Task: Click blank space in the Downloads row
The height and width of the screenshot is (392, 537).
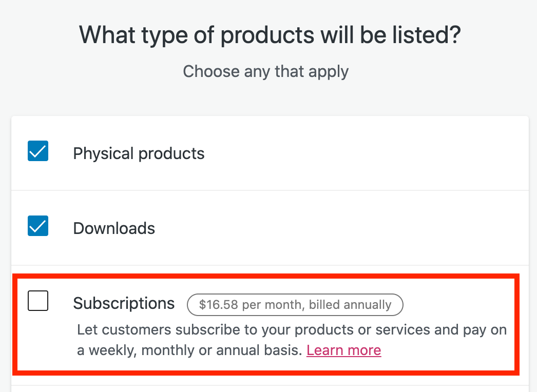Action: tap(334, 228)
